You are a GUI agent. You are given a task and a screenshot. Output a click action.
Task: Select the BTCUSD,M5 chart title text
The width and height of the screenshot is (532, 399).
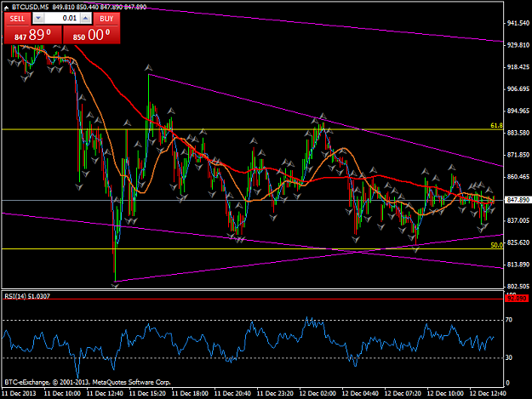tap(30, 7)
